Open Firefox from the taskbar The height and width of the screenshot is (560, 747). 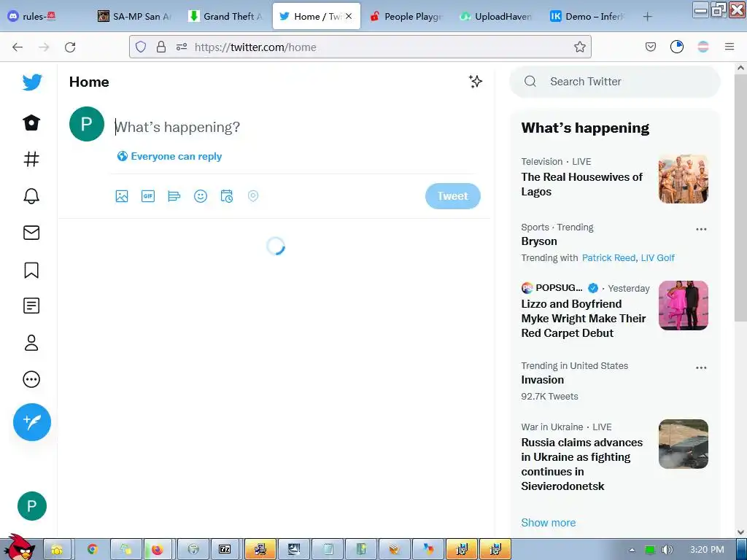[x=158, y=550]
